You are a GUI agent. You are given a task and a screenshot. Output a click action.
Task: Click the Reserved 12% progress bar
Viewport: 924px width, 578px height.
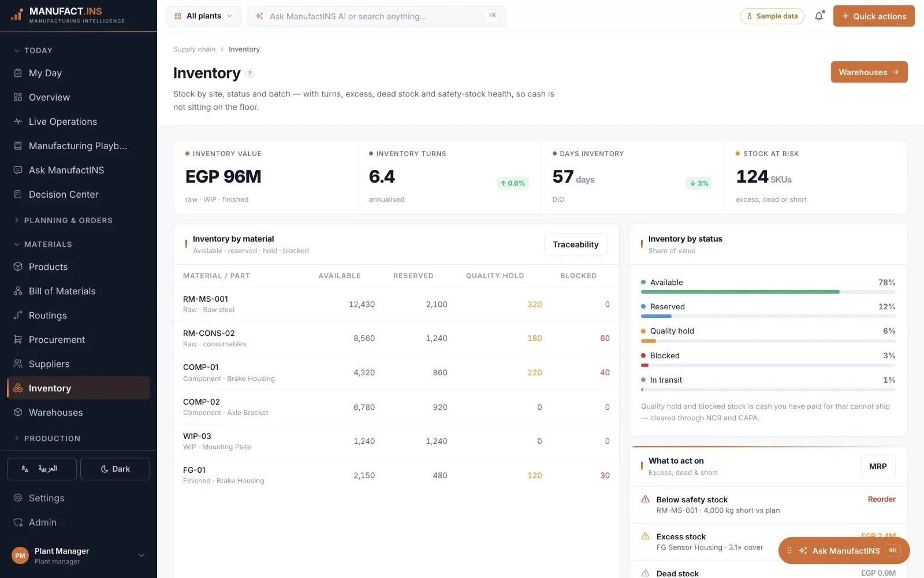pos(768,316)
